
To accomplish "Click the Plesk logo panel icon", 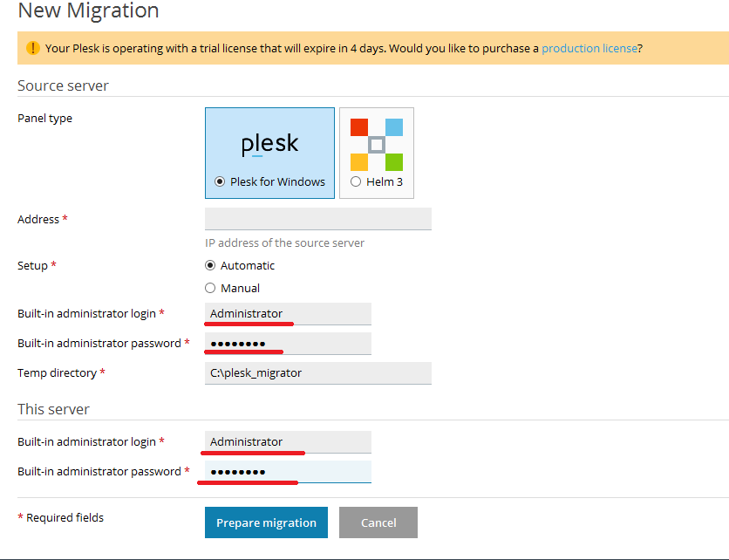I will (269, 144).
